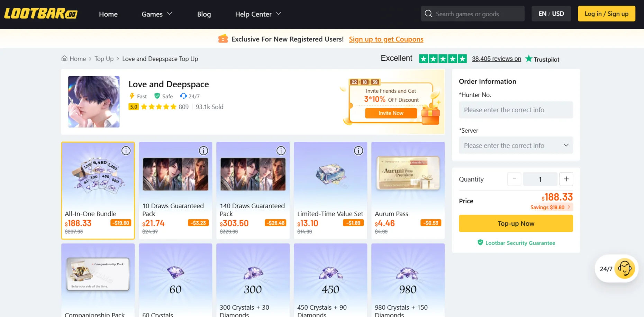Screen dimensions: 644x317
Task: Open the EN / USD language selector
Action: click(551, 14)
